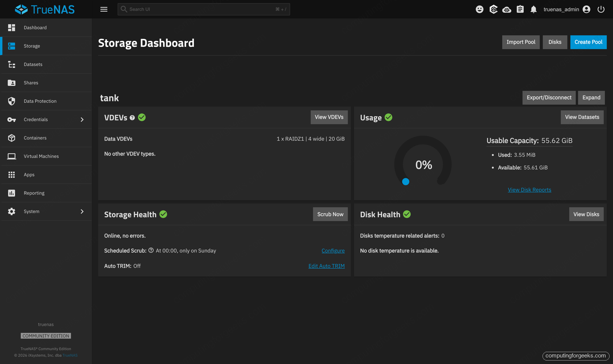
Task: Click the power button icon
Action: [x=601, y=9]
